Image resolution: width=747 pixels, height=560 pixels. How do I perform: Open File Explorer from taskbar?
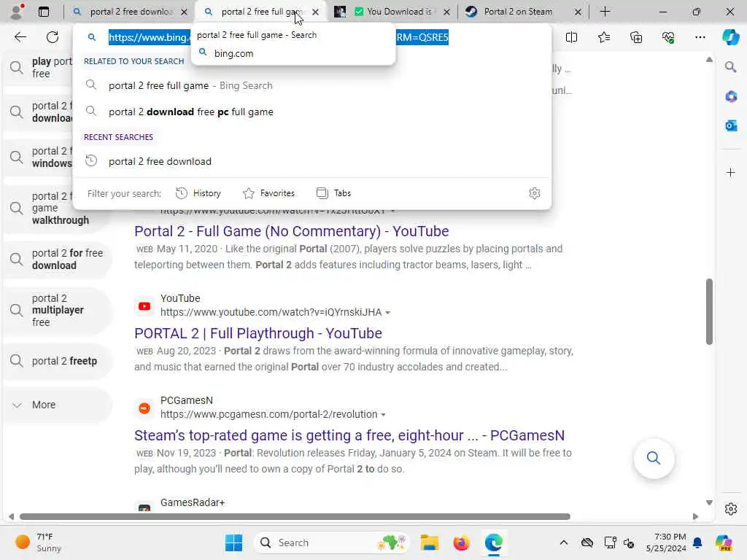429,542
